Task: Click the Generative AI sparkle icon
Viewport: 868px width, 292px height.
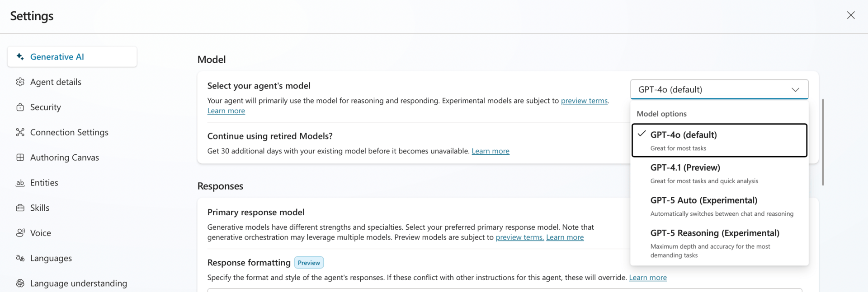Action: tap(20, 57)
